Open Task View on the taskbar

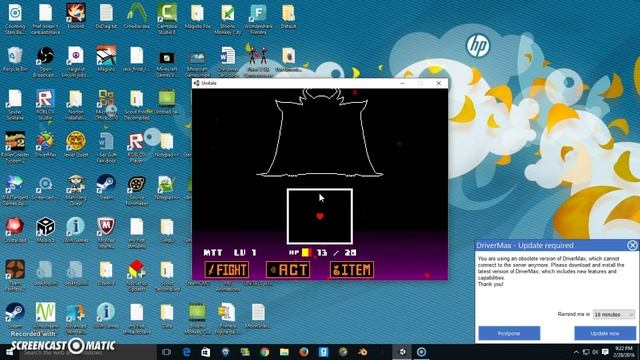tap(166, 352)
